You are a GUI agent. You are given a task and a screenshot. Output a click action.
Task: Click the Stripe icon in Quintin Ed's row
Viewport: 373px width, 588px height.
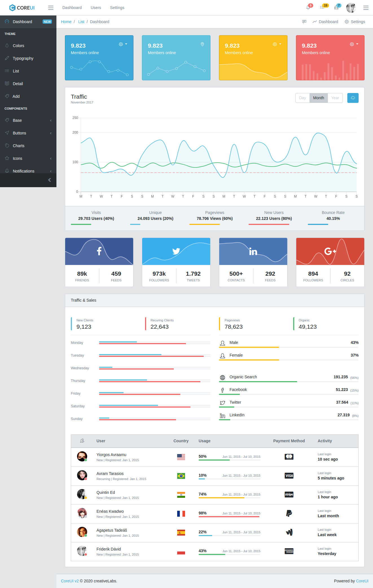[x=289, y=494]
